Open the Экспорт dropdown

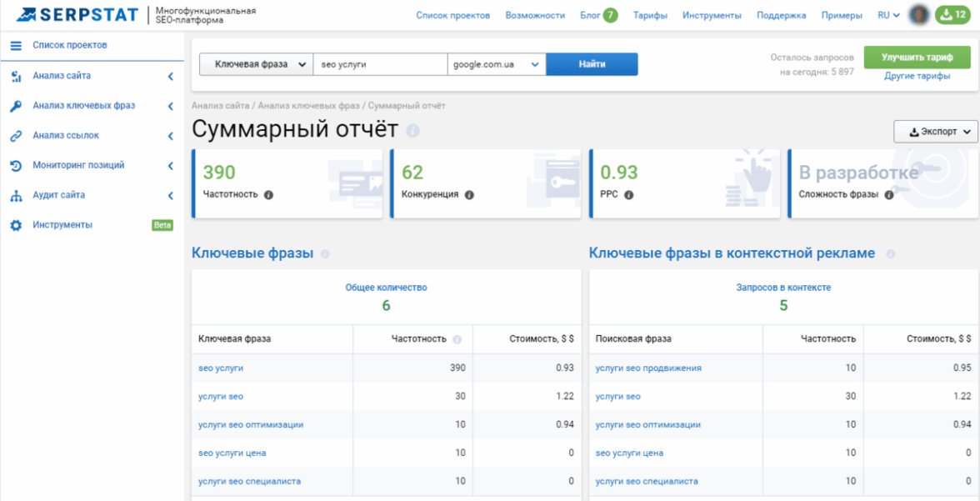pos(935,132)
